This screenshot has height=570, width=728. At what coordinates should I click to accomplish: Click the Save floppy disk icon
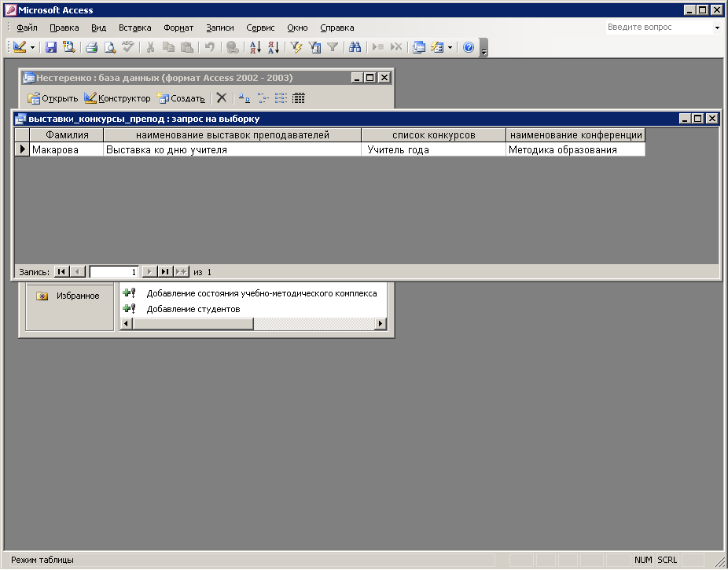coord(51,47)
